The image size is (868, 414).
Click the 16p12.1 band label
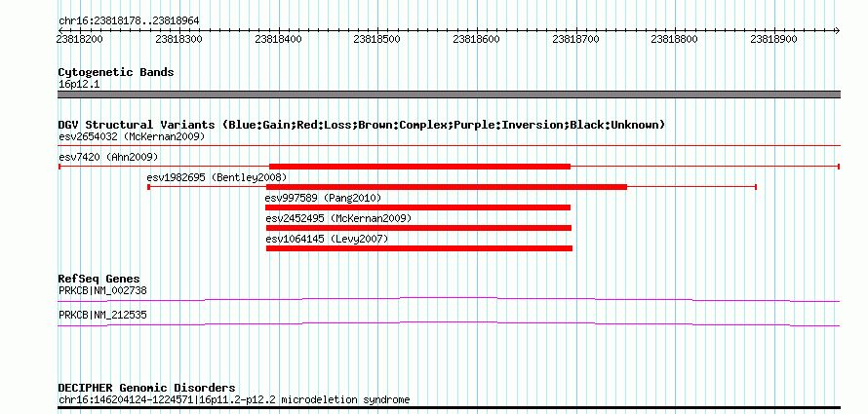[79, 85]
